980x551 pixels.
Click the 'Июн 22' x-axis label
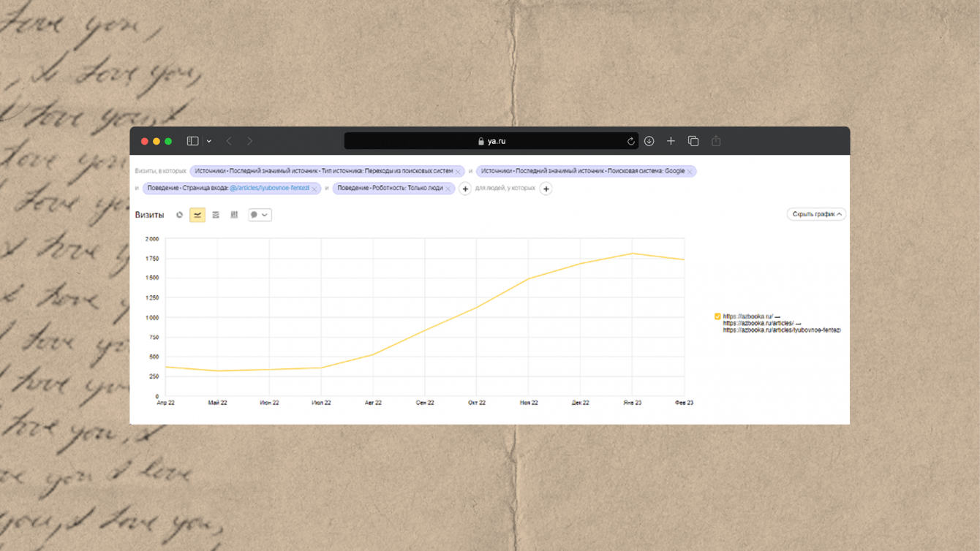click(269, 403)
